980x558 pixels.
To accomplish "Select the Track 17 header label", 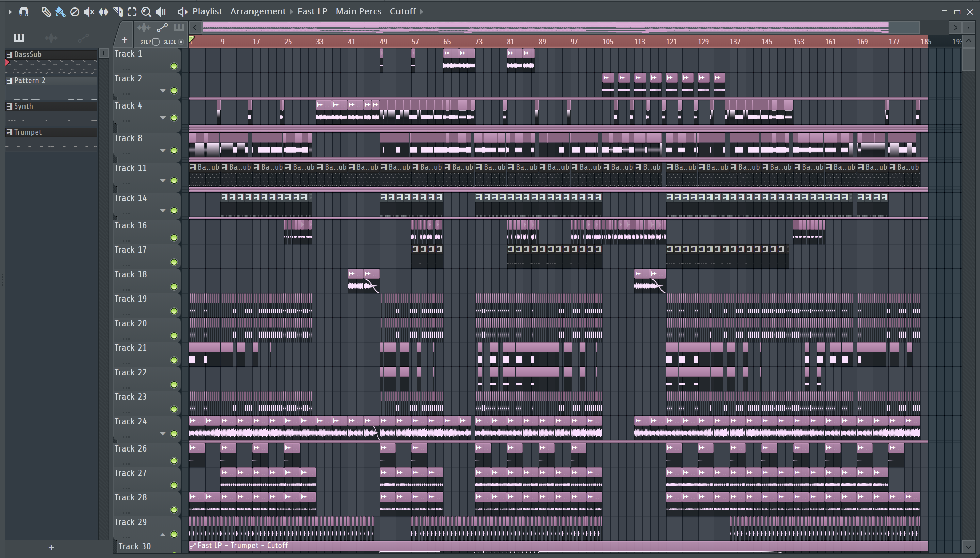I will pos(131,250).
